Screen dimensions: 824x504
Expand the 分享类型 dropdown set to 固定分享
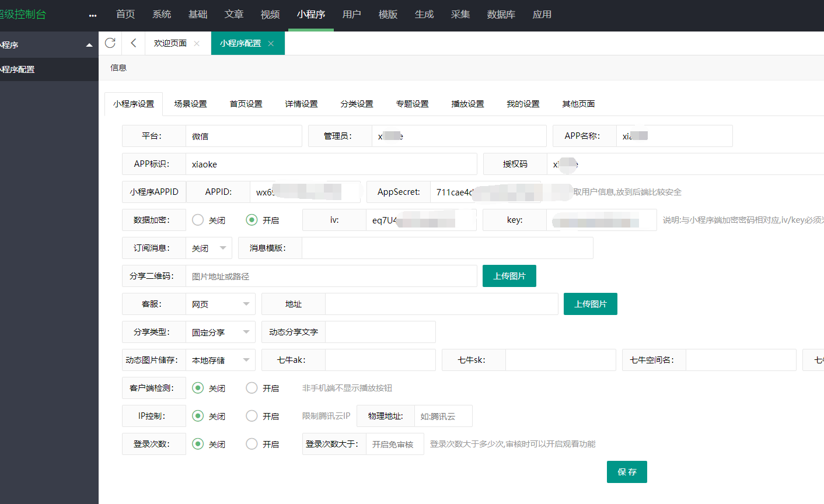(x=221, y=332)
